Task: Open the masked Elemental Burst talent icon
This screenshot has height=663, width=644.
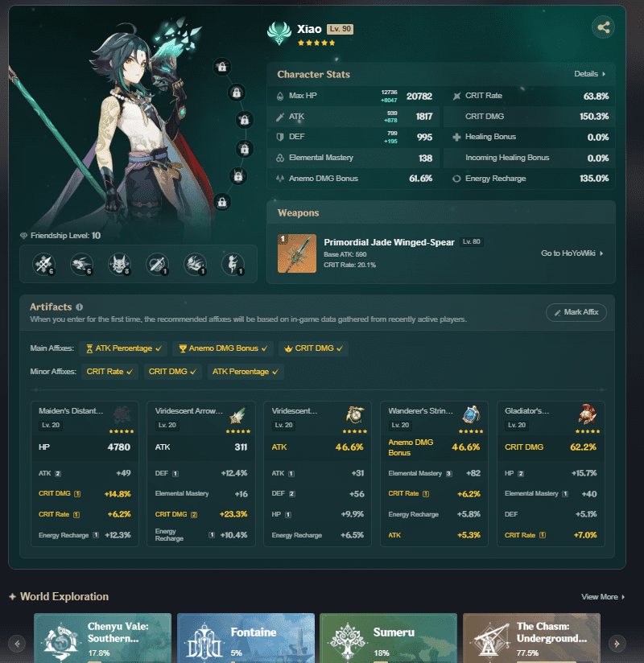Action: 119,264
